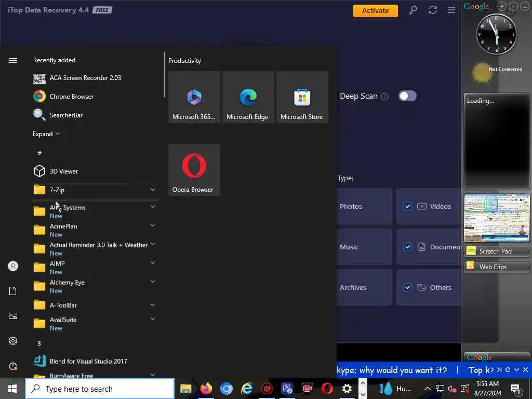Open Blend for Visual Studio 2017

click(x=95, y=362)
